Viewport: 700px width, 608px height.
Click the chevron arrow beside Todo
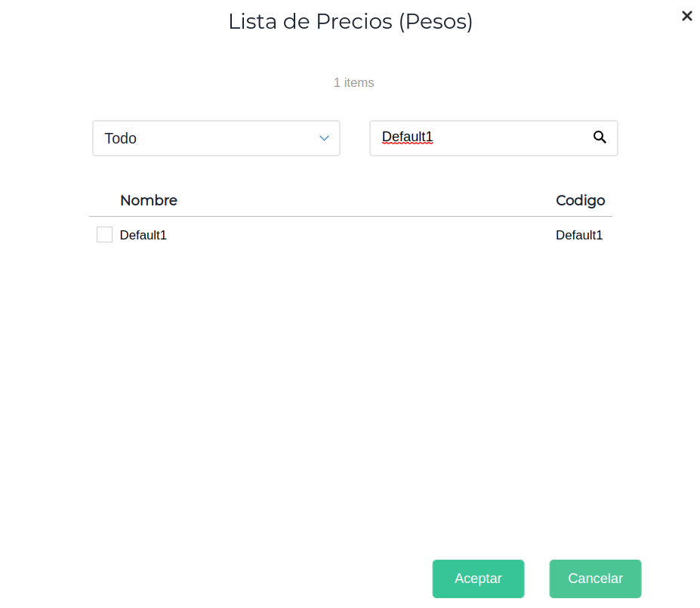pos(324,138)
